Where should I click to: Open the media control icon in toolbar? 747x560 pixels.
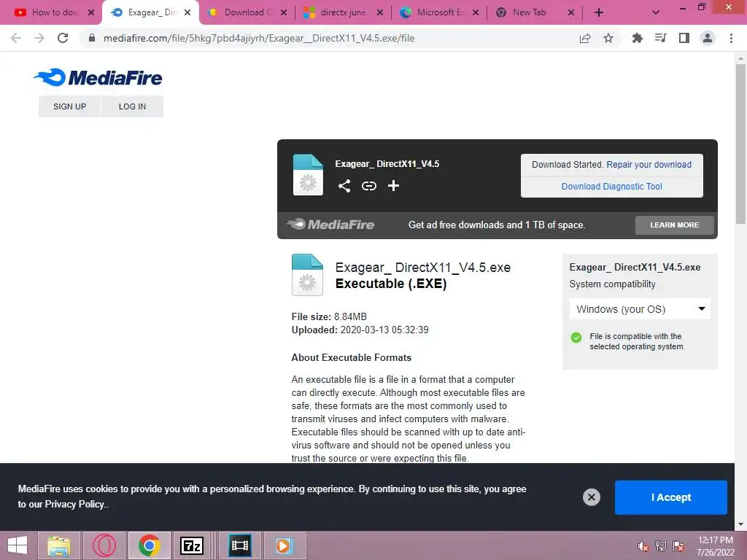[x=660, y=38]
